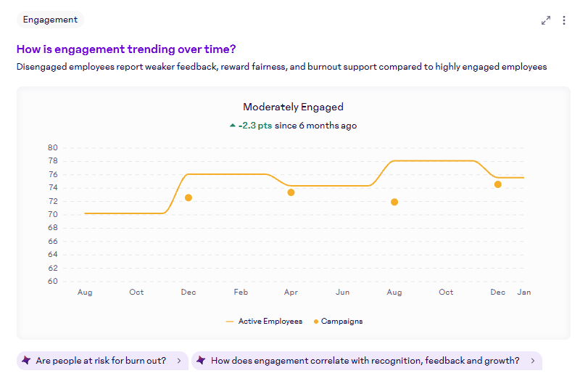
Task: Toggle the Active Employees legend label
Action: click(x=270, y=321)
